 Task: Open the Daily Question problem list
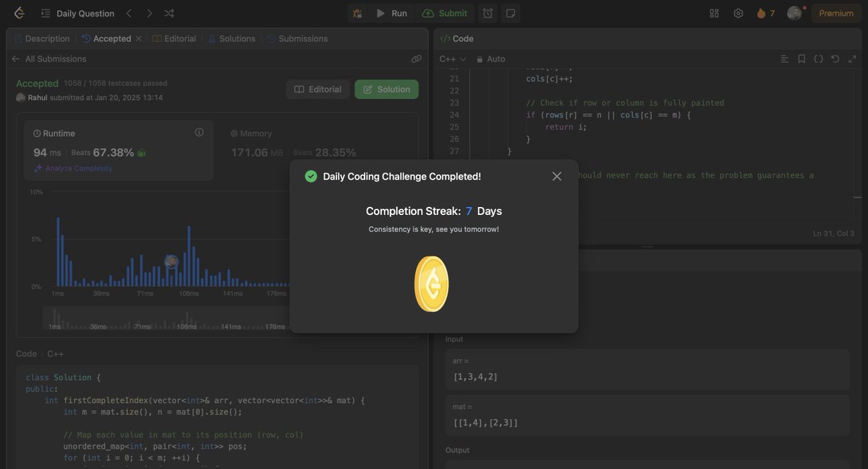[78, 13]
